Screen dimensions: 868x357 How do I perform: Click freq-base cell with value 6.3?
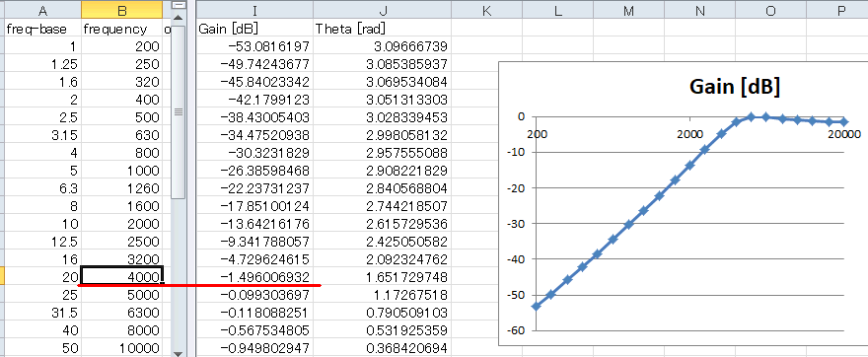point(43,188)
